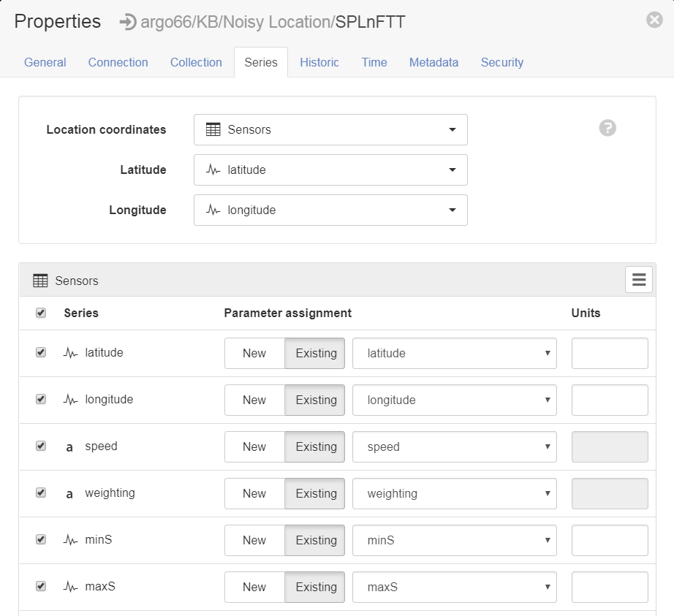Image resolution: width=674 pixels, height=616 pixels.
Task: Select Existing for the maxS parameter
Action: click(x=315, y=587)
